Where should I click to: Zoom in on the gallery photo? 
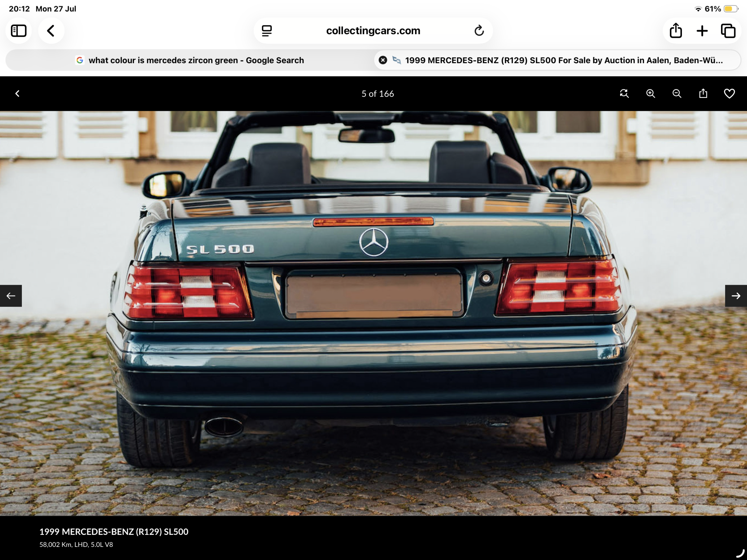coord(650,94)
